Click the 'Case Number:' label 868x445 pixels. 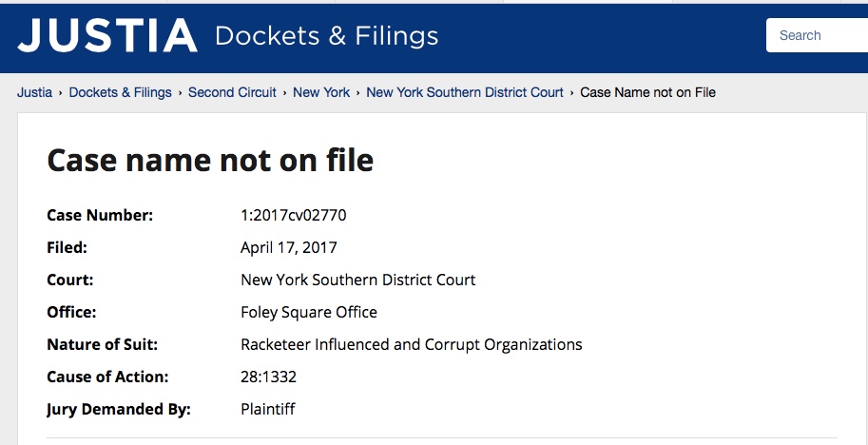(100, 215)
